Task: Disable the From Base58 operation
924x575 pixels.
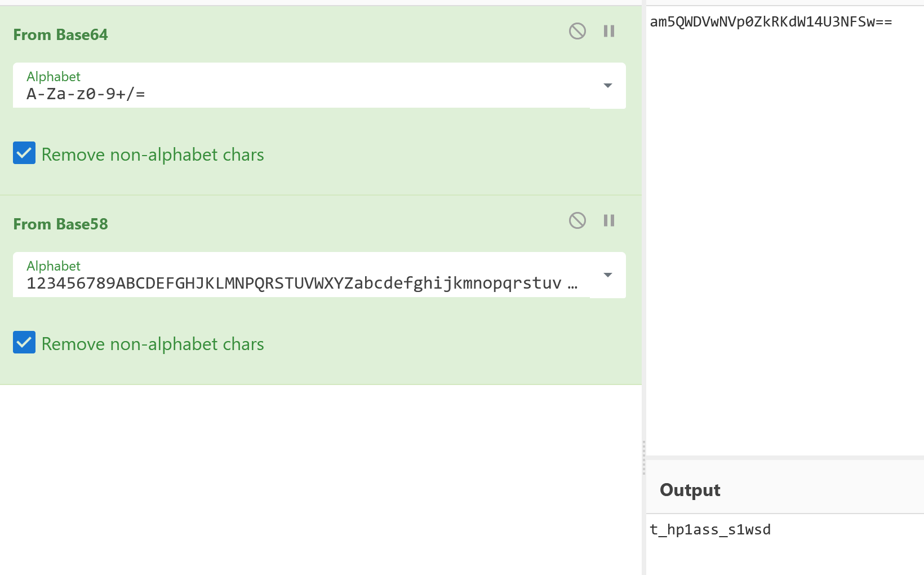Action: pos(577,220)
